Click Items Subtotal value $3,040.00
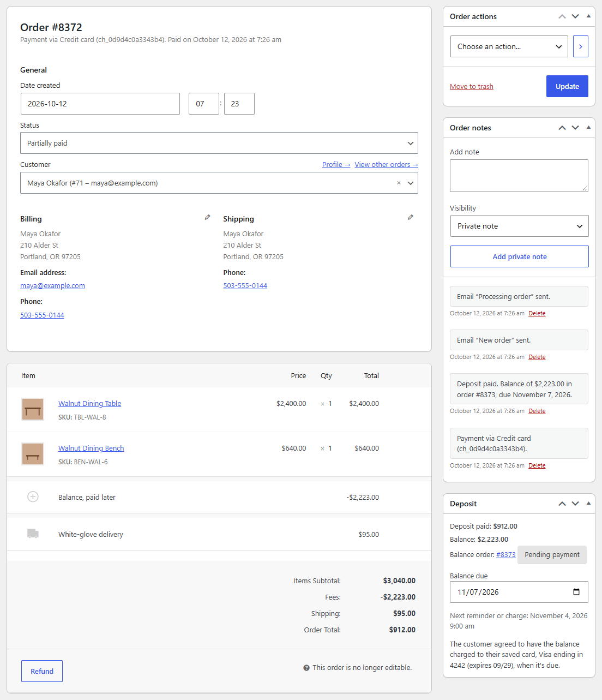This screenshot has height=700, width=602. tap(399, 581)
